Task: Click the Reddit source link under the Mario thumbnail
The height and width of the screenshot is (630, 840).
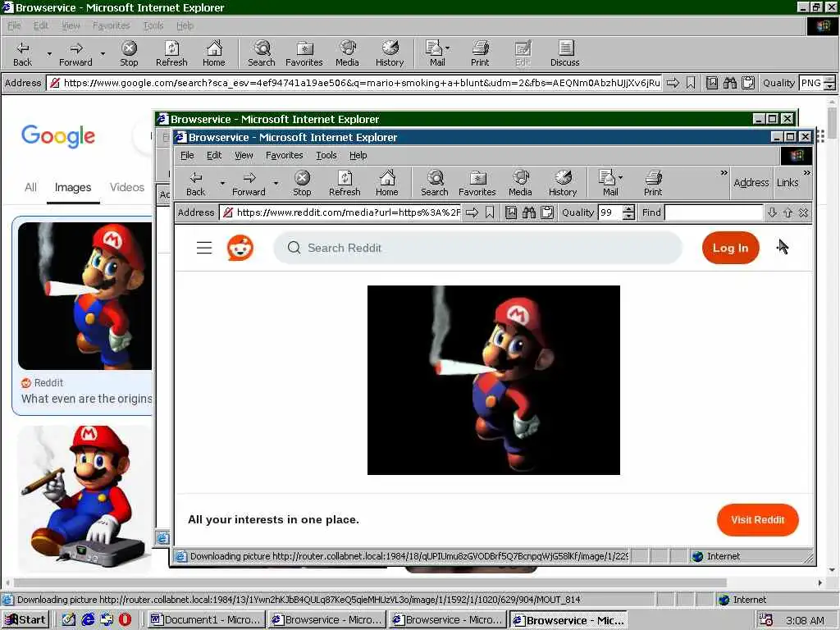Action: click(x=42, y=383)
